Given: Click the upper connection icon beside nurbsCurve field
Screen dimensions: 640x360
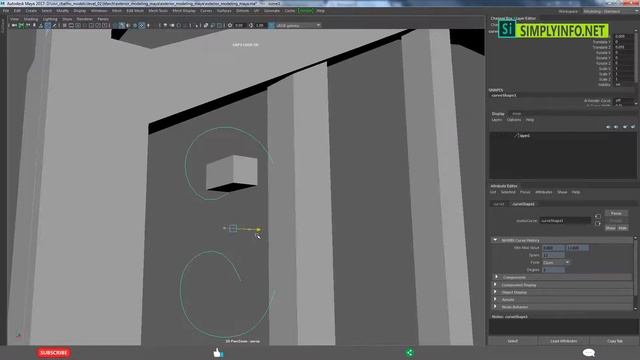Looking at the screenshot, I should [x=598, y=216].
